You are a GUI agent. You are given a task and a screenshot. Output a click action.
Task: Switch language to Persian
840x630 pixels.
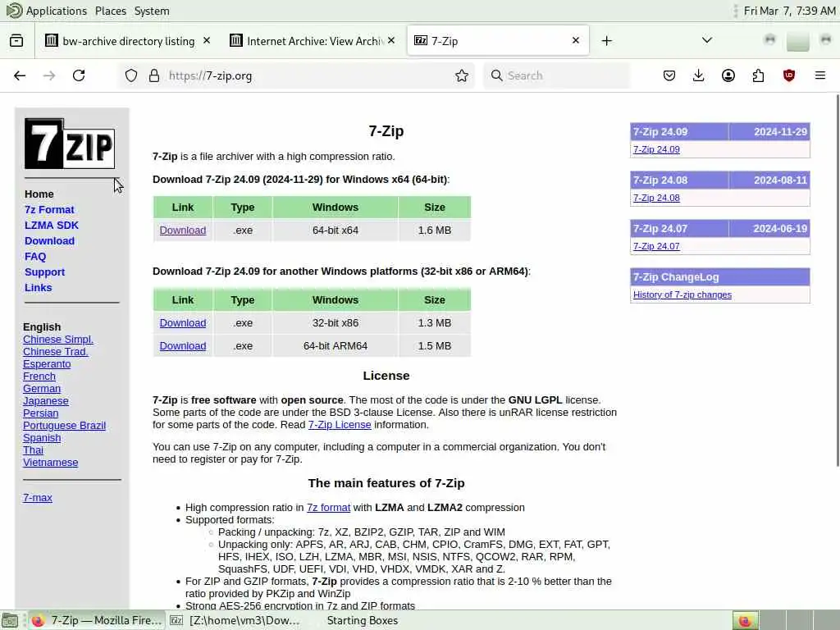(x=41, y=413)
